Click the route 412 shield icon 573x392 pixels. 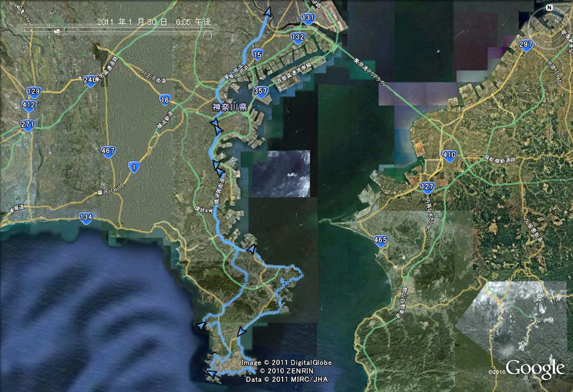point(29,104)
